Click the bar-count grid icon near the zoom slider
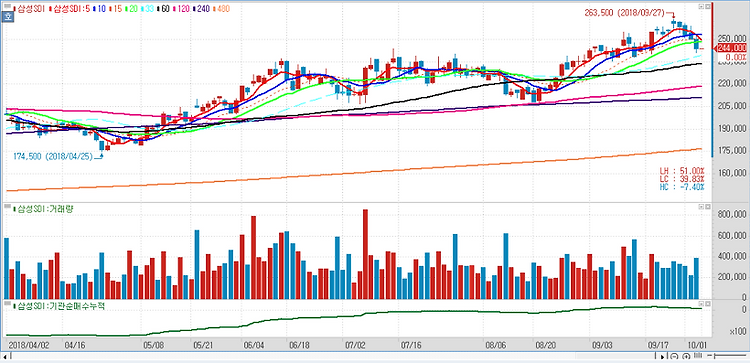This screenshot has width=750, height=363. (x=698, y=355)
